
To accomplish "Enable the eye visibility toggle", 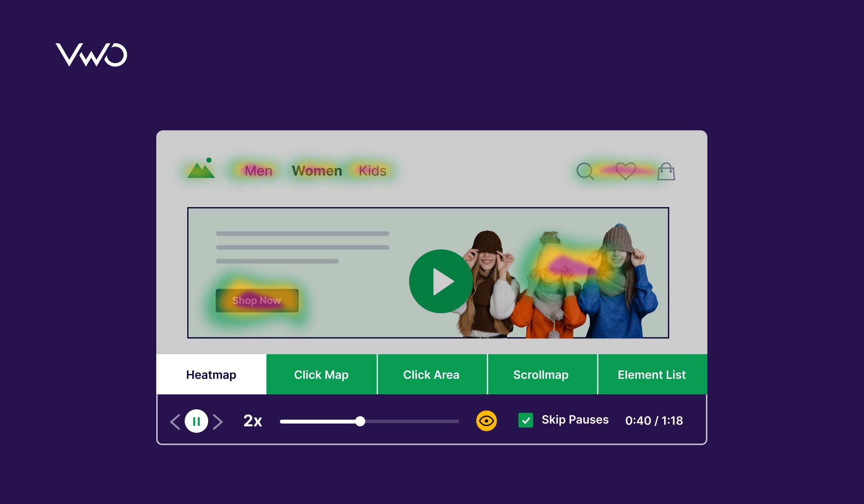I will 486,420.
